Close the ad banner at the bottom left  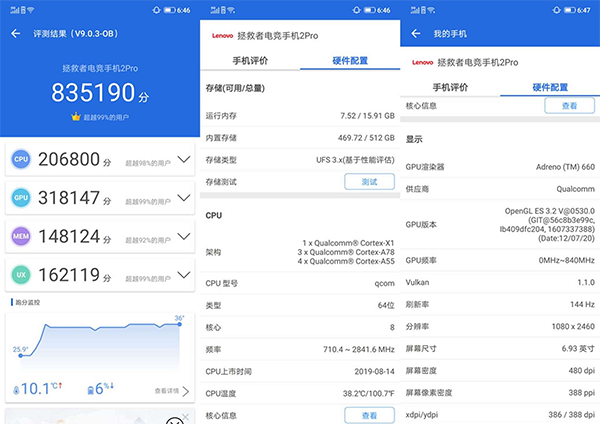click(x=186, y=417)
